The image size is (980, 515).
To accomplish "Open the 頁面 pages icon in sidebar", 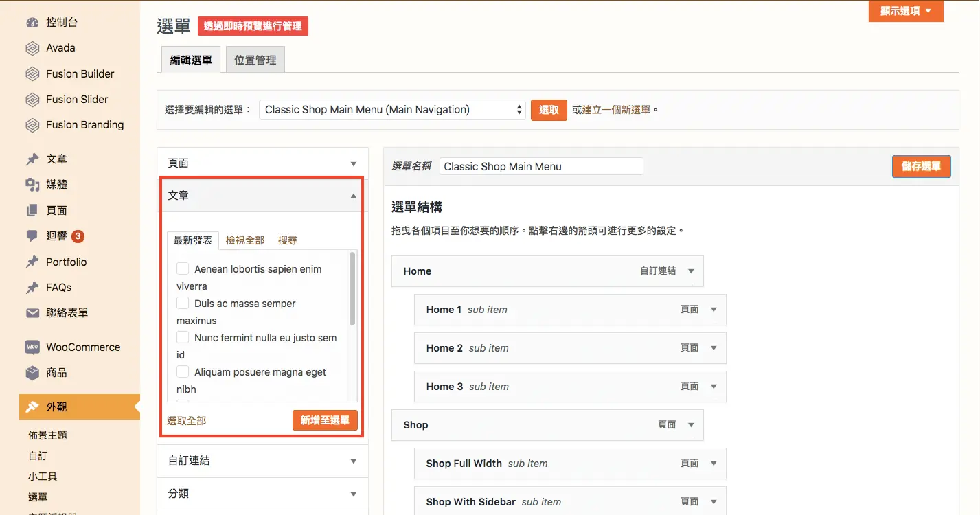I will click(x=32, y=211).
